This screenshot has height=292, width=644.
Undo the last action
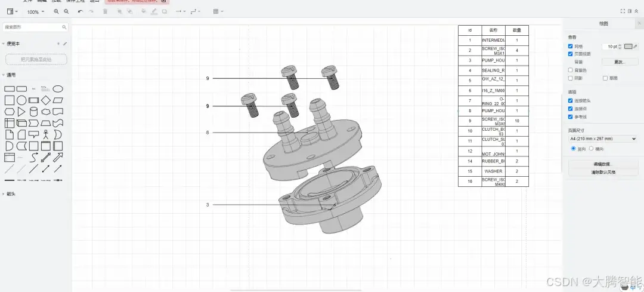point(80,11)
